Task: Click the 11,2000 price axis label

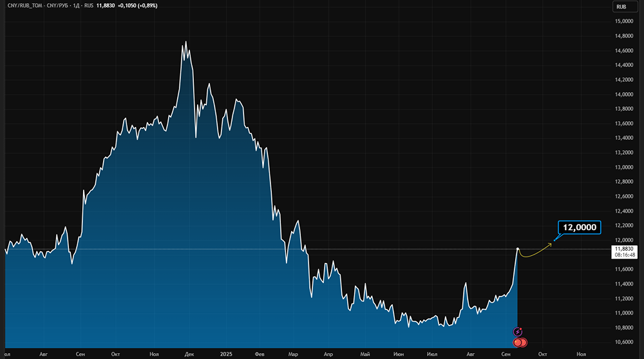Action: click(624, 298)
